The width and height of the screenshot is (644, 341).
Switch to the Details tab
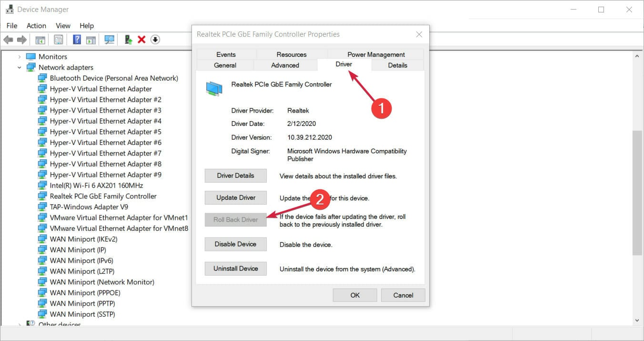(398, 65)
